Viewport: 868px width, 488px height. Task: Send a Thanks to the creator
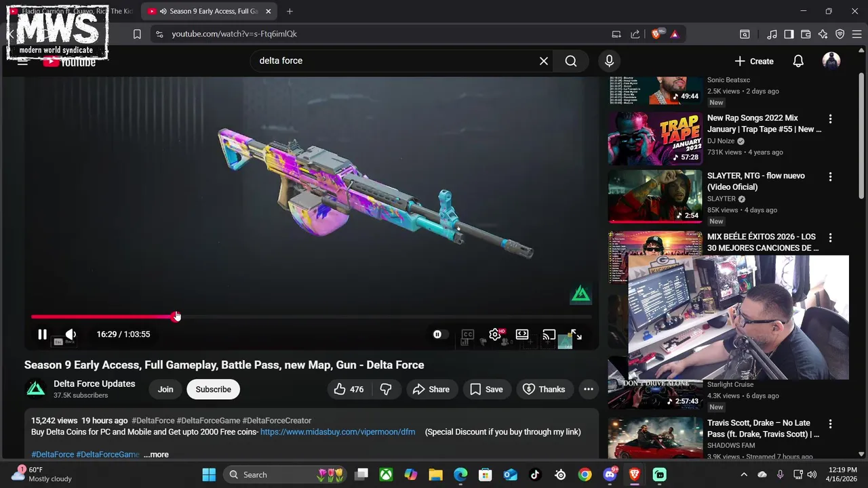pyautogui.click(x=545, y=389)
